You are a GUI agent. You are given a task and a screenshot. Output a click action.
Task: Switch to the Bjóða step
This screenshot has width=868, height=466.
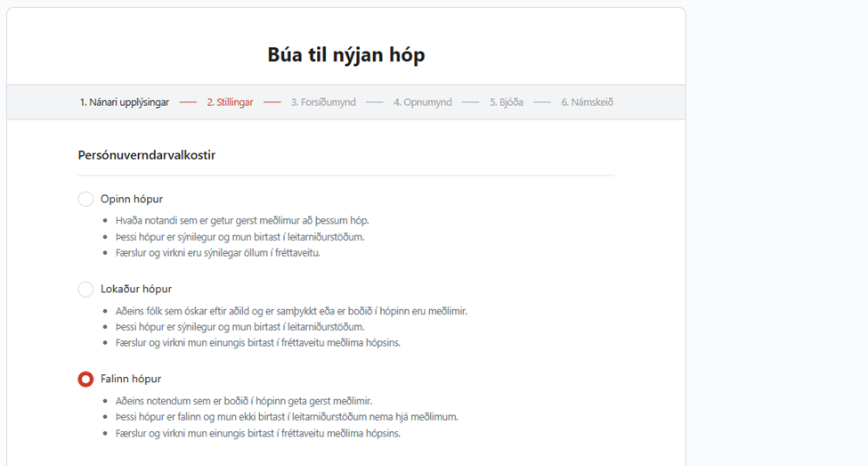tap(507, 102)
